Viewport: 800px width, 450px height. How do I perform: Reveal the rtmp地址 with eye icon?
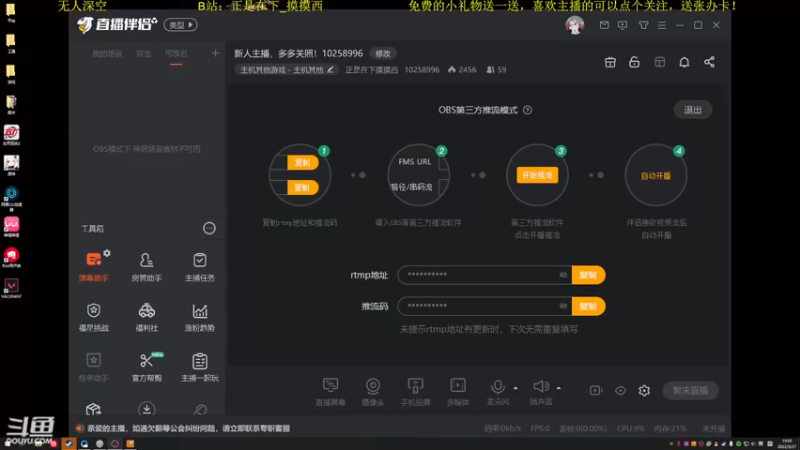(x=563, y=275)
